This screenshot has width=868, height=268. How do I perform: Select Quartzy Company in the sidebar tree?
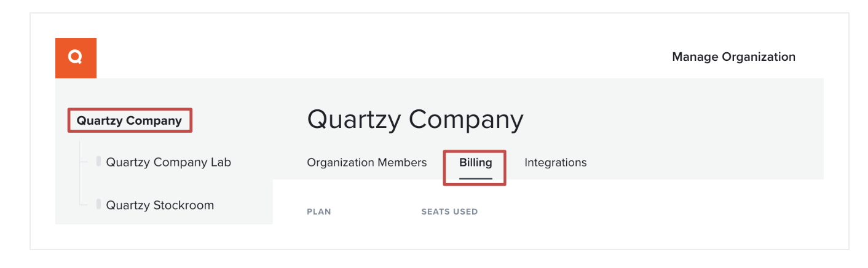point(129,120)
